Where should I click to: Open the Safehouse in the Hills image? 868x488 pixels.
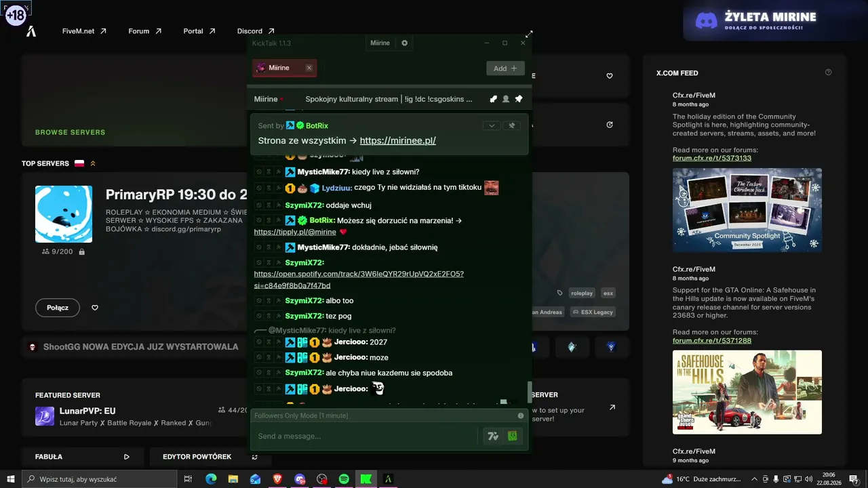[747, 392]
